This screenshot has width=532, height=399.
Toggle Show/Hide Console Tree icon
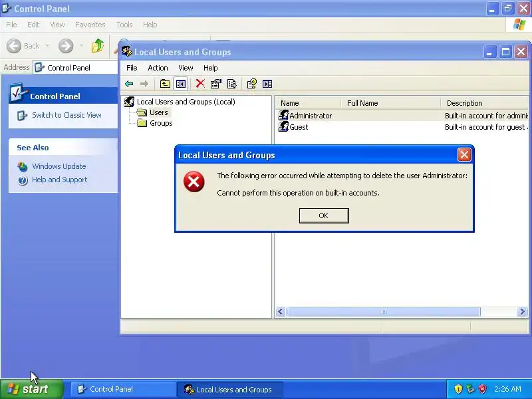[x=181, y=84]
